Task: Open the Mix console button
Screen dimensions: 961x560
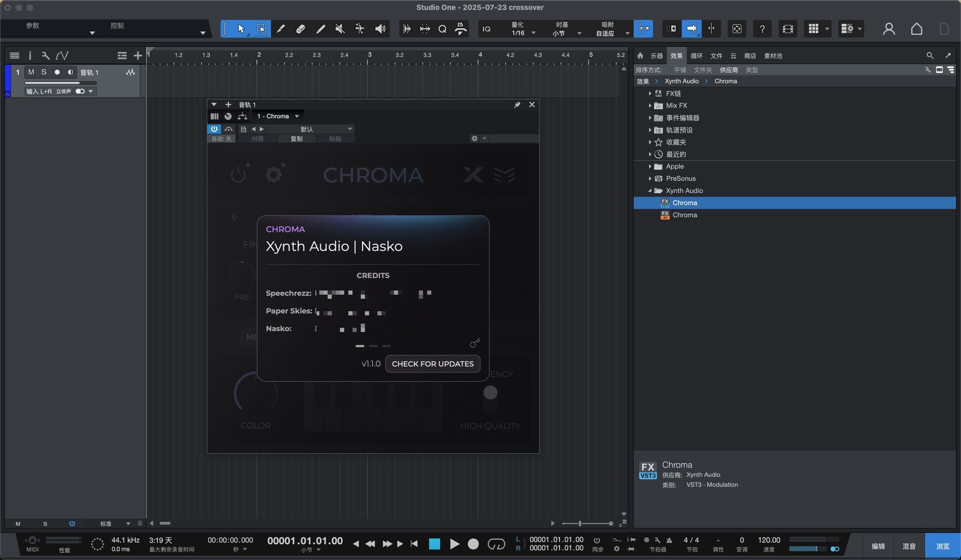Action: (x=909, y=546)
